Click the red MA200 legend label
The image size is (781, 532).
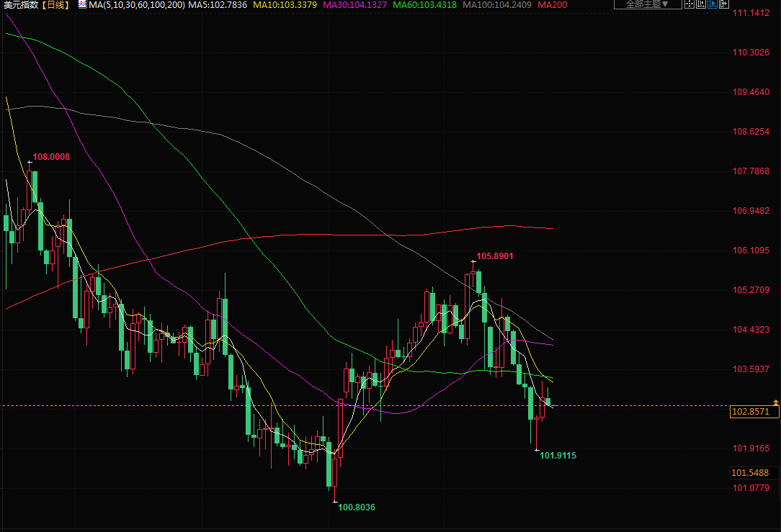[x=552, y=5]
